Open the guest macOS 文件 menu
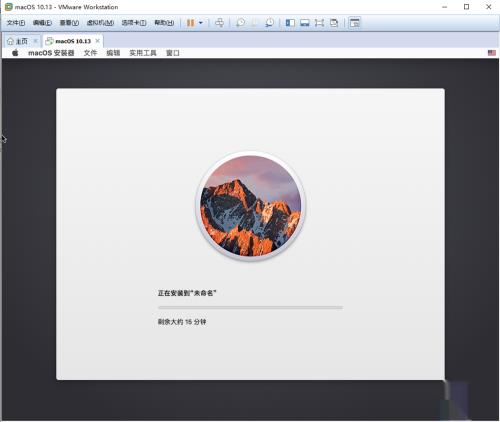 90,53
